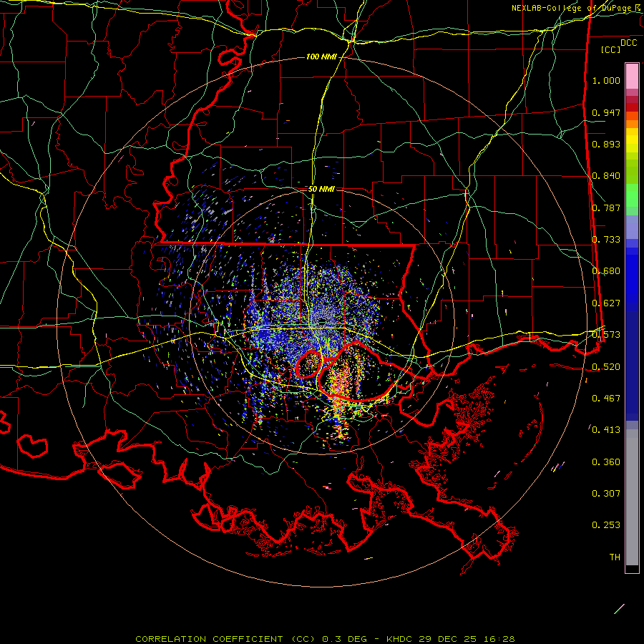Click the 1.000 value on the color scale
The height and width of the screenshot is (644, 644).
(606, 80)
